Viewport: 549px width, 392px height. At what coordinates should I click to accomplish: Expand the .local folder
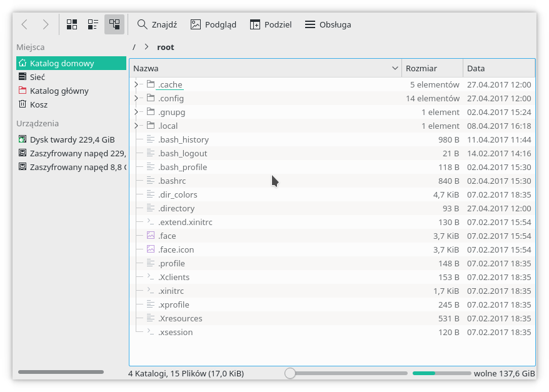(x=136, y=126)
